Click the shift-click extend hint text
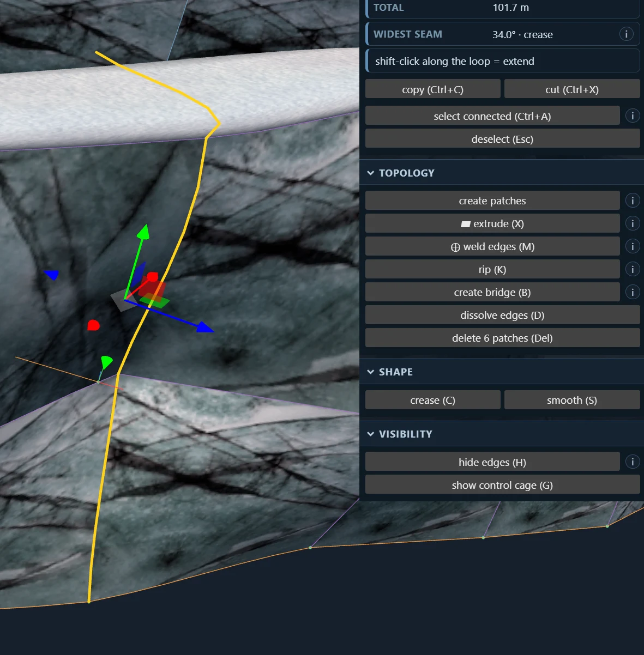Screen dimensions: 644x655 [x=455, y=61]
